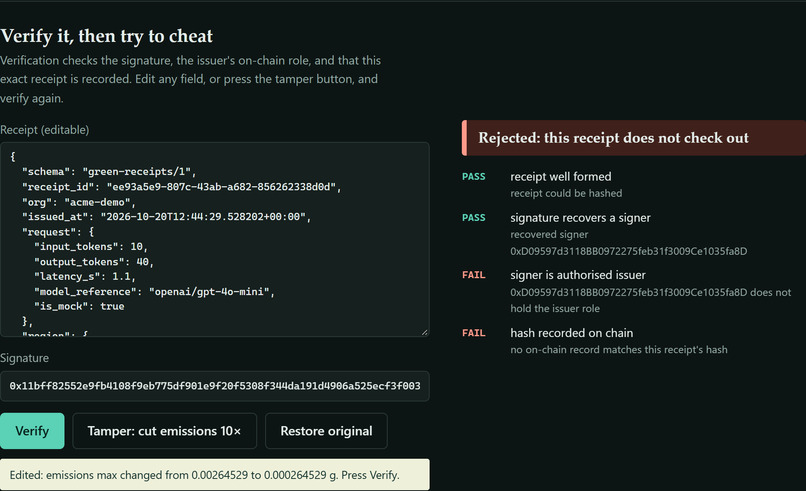Click inside the editable Receipt textarea
806x491 pixels.
tap(214, 240)
